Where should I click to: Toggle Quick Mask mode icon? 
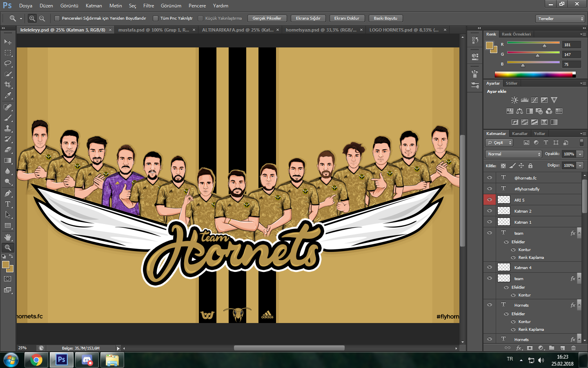(8, 279)
